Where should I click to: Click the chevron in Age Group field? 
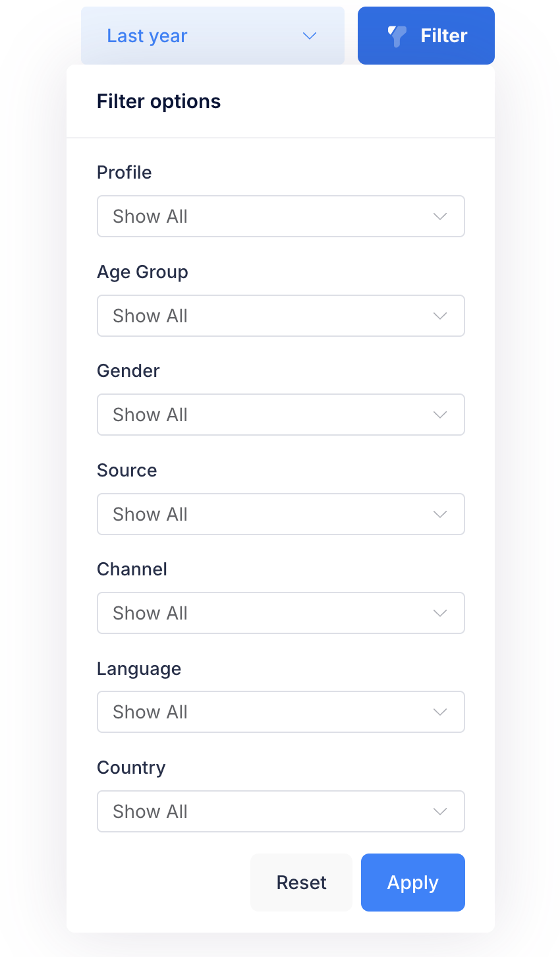(440, 316)
